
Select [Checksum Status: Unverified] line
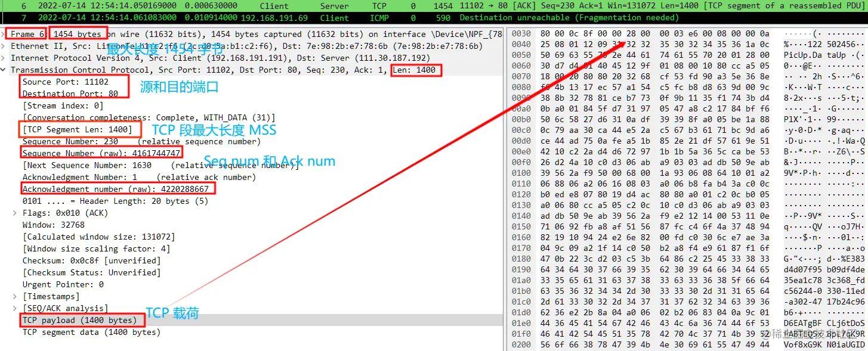click(92, 272)
